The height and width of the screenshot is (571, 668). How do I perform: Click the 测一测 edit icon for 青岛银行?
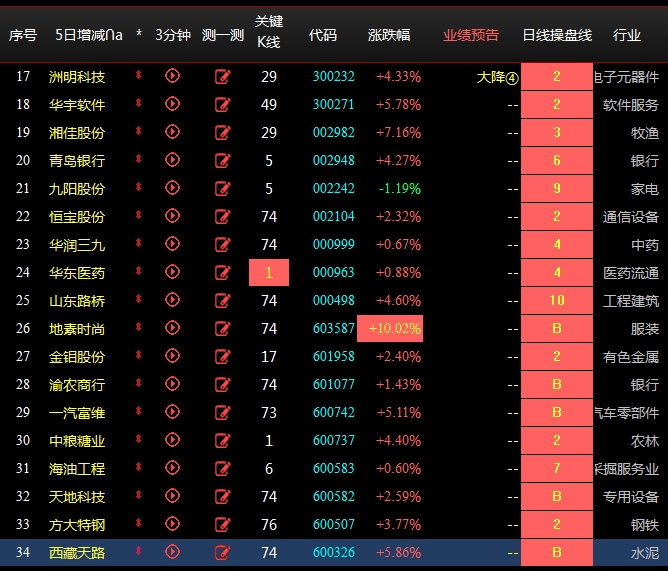click(222, 161)
